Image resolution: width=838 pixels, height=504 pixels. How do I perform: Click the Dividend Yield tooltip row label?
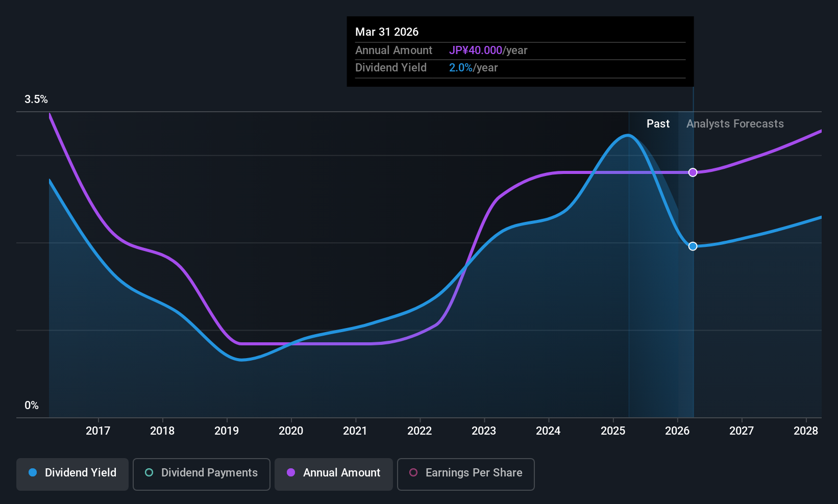391,68
